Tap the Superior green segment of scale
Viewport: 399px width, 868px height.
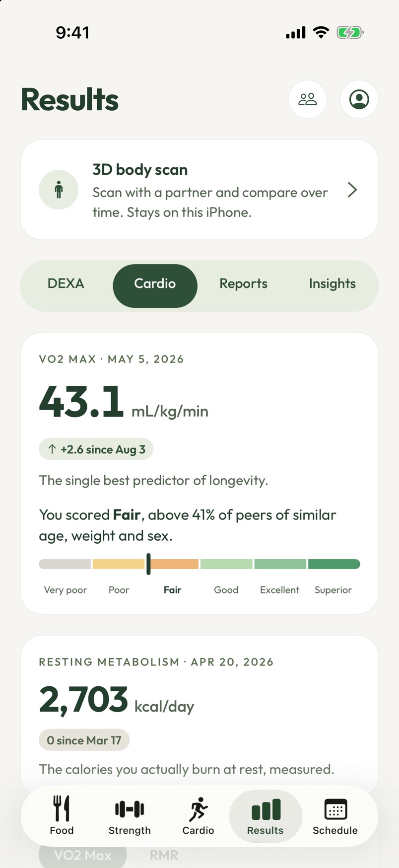pos(334,564)
